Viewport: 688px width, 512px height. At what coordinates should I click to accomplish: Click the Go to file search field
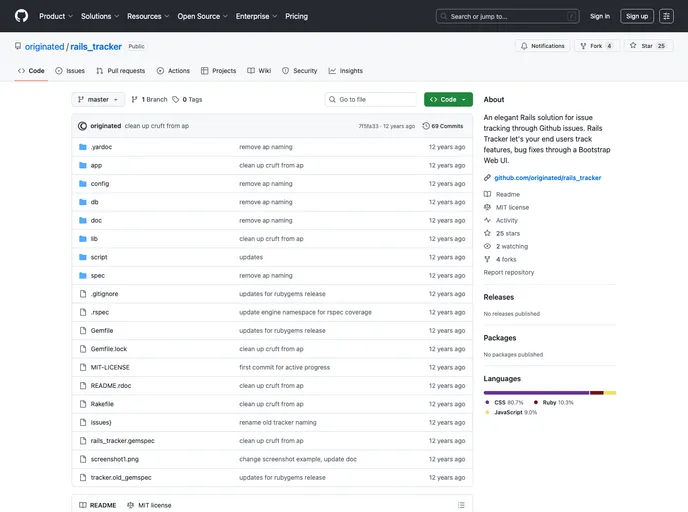tap(371, 100)
